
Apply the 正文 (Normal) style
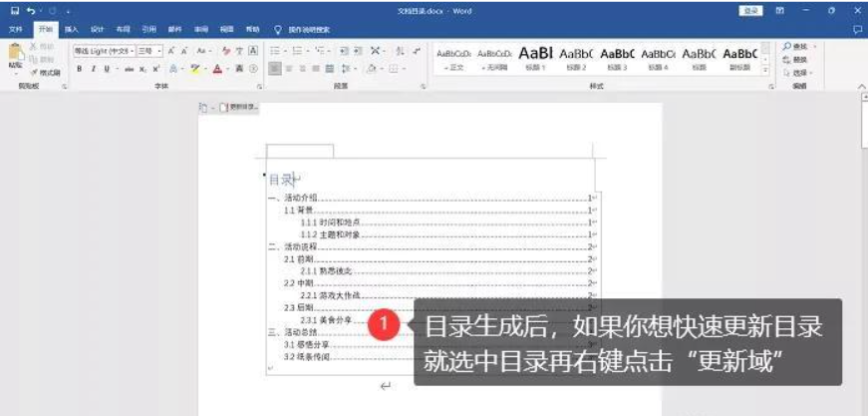pos(453,59)
